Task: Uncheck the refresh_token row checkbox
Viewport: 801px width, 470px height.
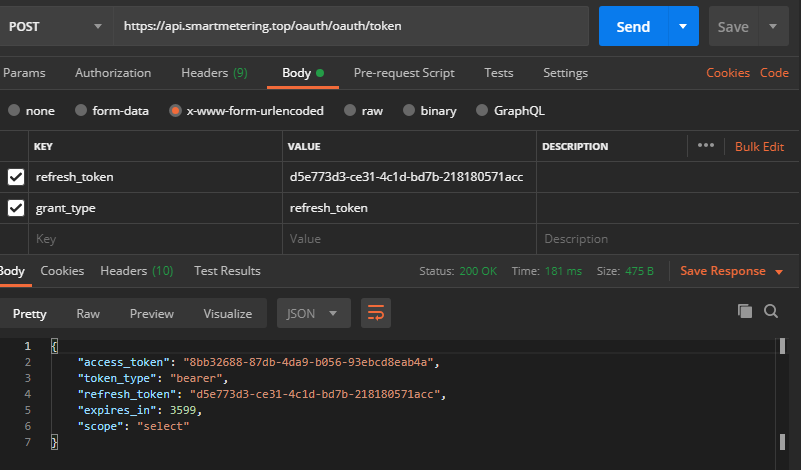Action: (16, 177)
